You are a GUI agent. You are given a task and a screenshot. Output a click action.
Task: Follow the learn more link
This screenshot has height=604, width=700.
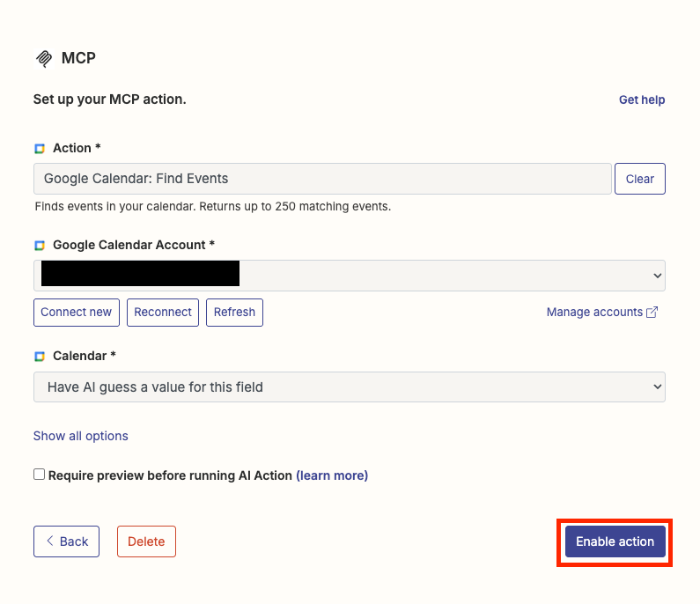click(332, 475)
